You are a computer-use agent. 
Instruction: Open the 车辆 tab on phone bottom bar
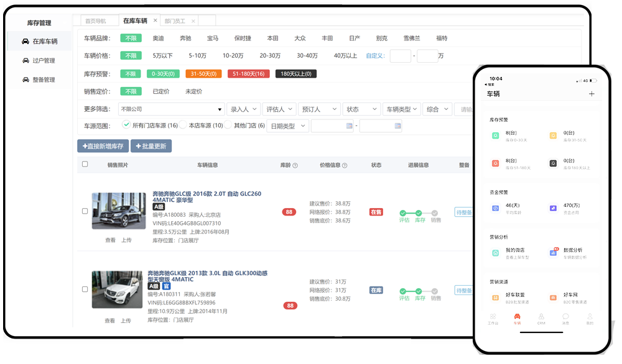click(x=517, y=319)
